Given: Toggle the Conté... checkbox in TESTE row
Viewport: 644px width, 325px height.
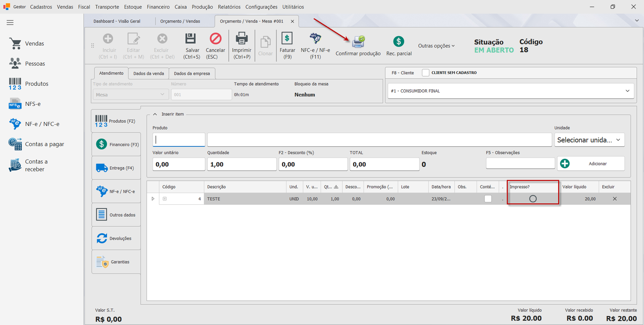Looking at the screenshot, I should tap(488, 199).
